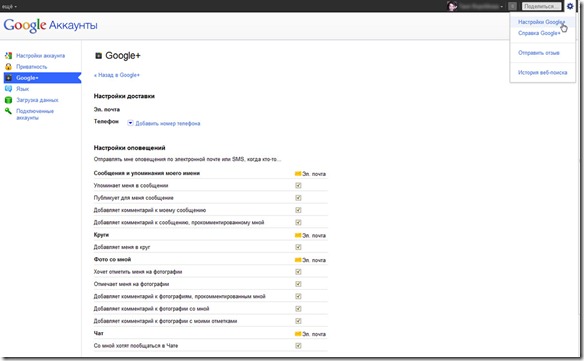Select Справка Google+ in gear menu

[x=539, y=33]
